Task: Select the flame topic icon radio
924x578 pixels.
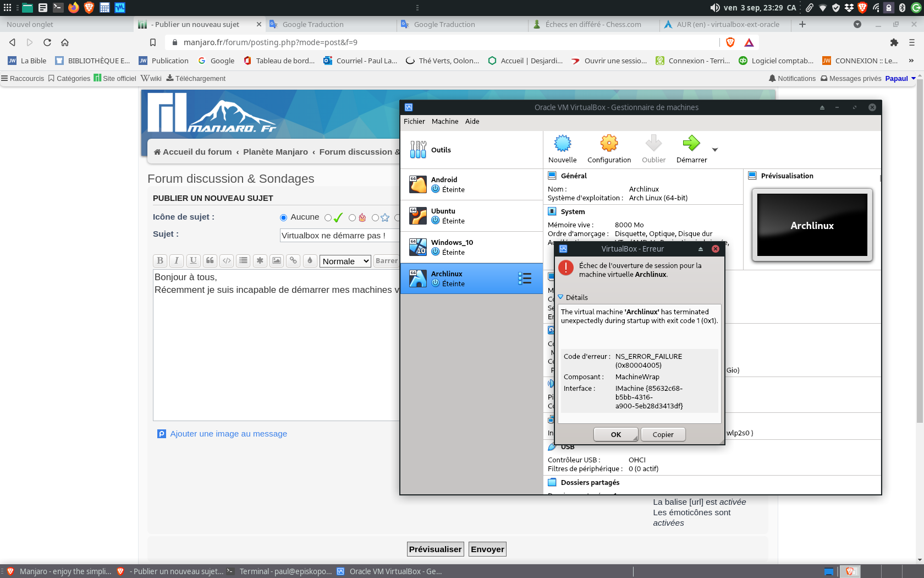Action: pos(352,218)
